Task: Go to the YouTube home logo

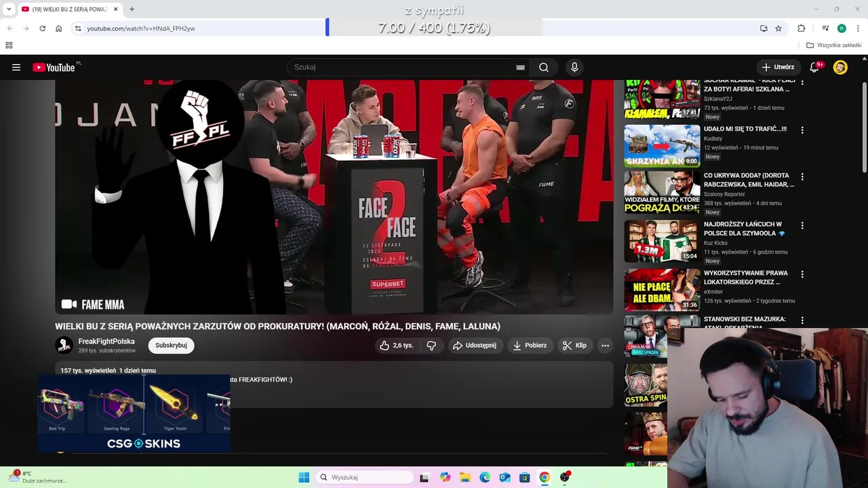Action: coord(54,67)
